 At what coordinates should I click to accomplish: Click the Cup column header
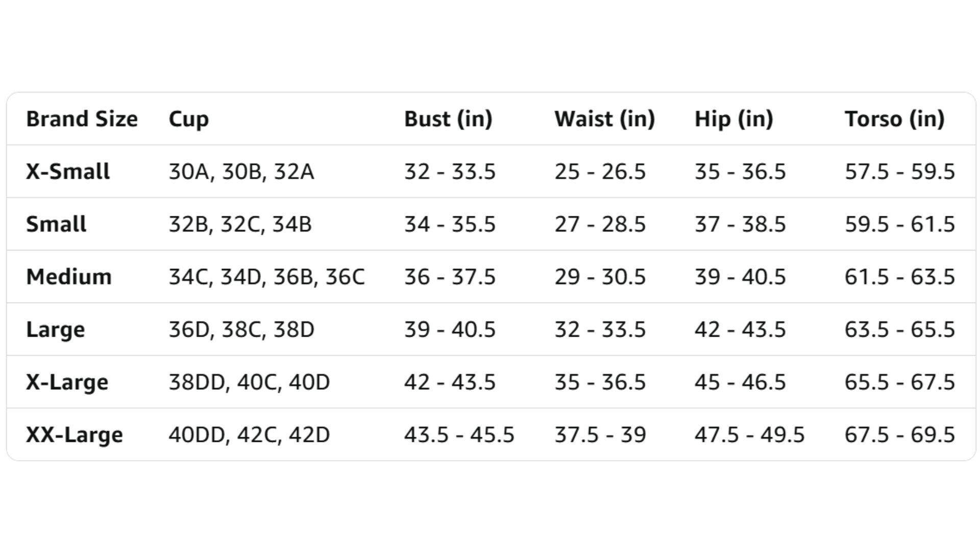(x=188, y=119)
